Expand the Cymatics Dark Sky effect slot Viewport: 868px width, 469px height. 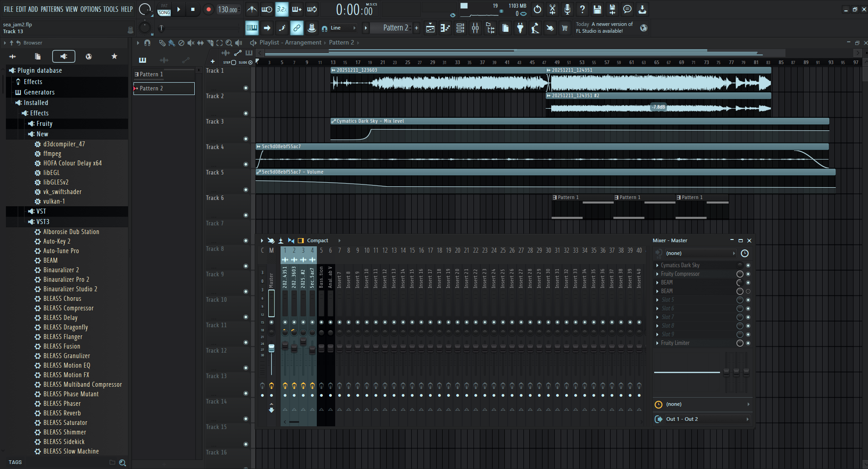coord(657,265)
